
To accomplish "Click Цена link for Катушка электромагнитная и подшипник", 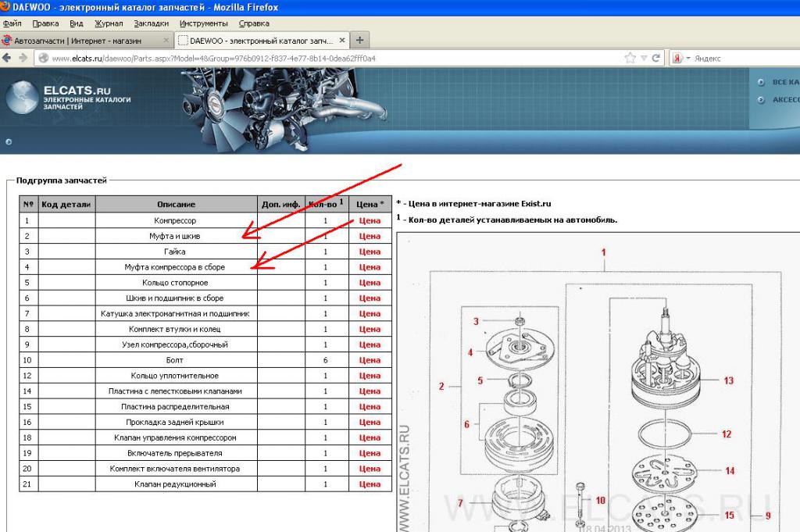I will click(370, 314).
